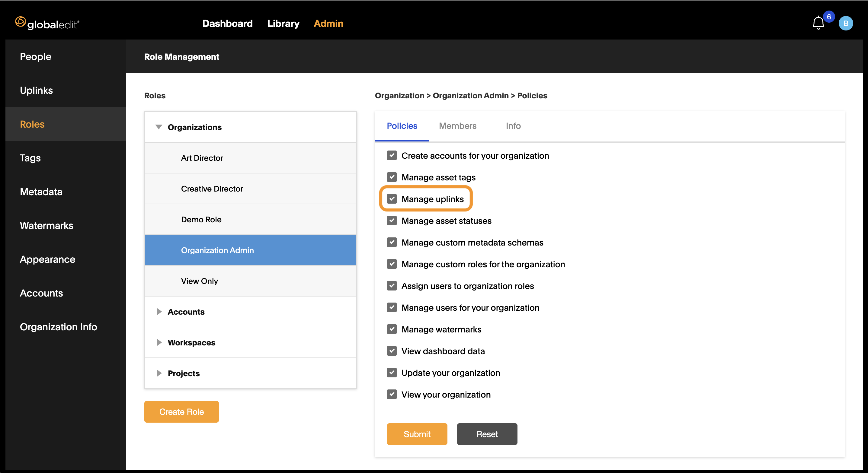Open the user avatar B menu
The height and width of the screenshot is (473, 868).
pyautogui.click(x=845, y=23)
